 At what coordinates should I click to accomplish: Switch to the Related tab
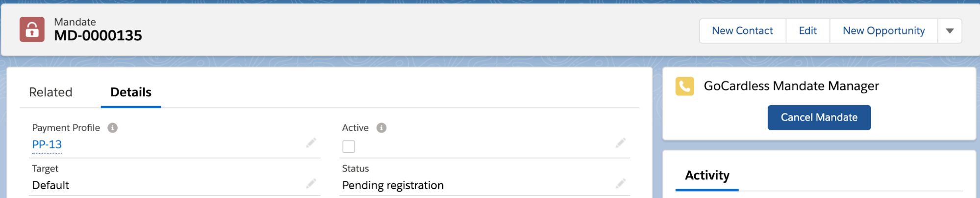[50, 92]
